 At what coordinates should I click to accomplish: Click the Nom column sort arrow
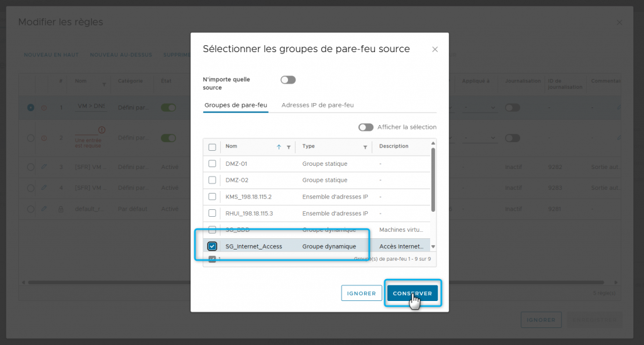pos(279,147)
